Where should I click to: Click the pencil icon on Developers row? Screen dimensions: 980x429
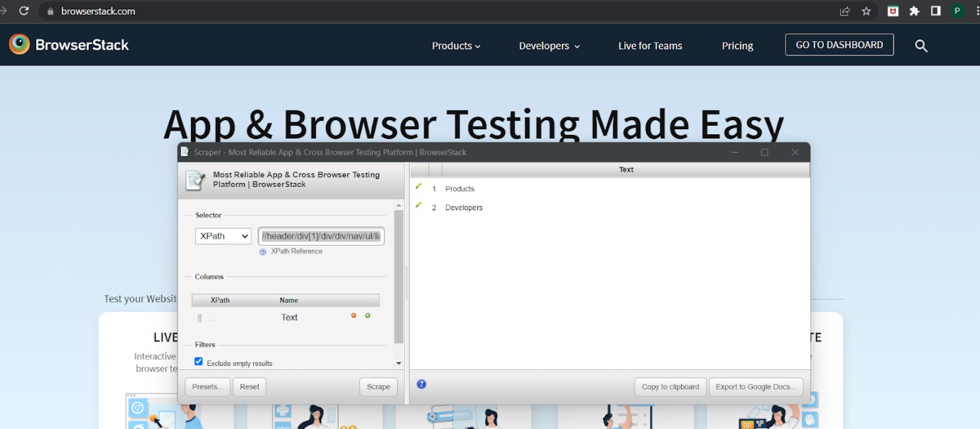418,205
